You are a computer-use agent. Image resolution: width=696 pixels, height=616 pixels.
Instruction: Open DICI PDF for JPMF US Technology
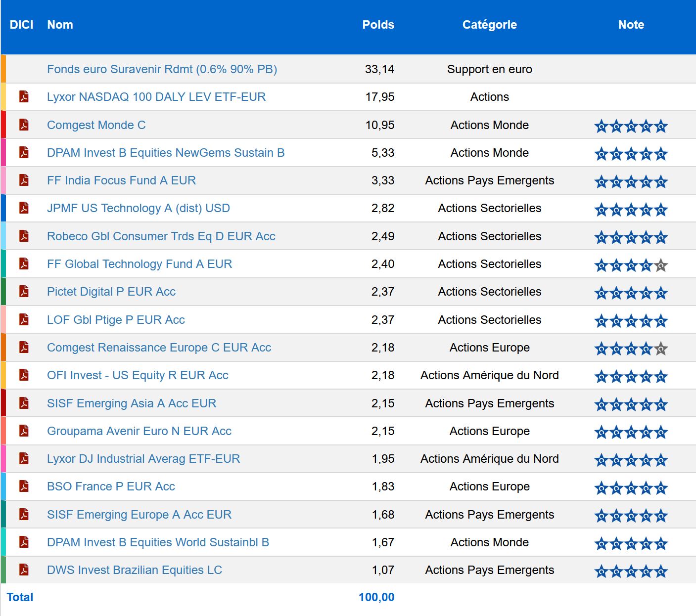(x=24, y=208)
